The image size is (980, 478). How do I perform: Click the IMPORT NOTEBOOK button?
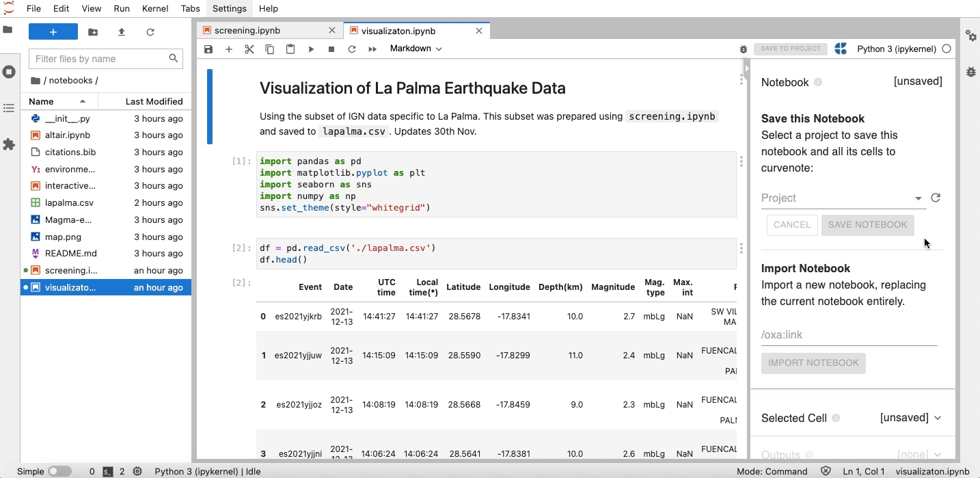coord(813,362)
